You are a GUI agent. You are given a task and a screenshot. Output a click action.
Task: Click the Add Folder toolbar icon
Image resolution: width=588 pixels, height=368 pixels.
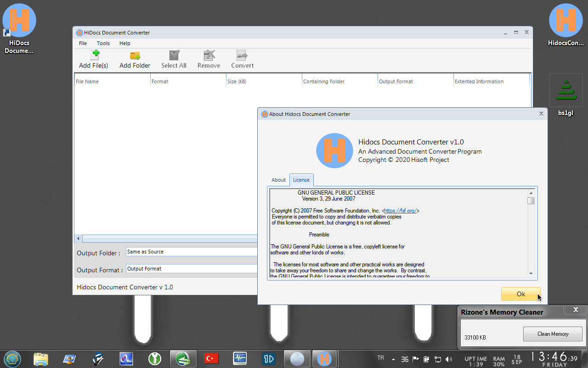coord(135,55)
